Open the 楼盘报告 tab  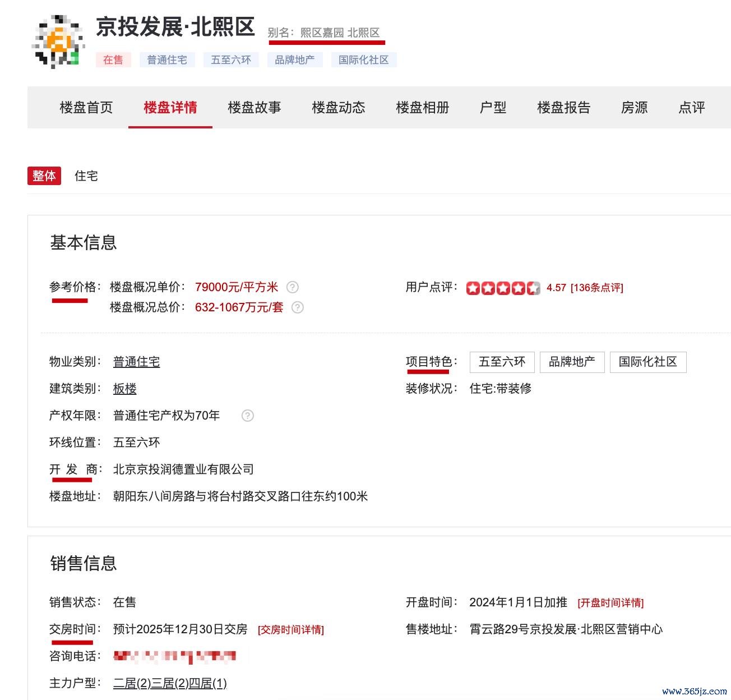(x=564, y=108)
